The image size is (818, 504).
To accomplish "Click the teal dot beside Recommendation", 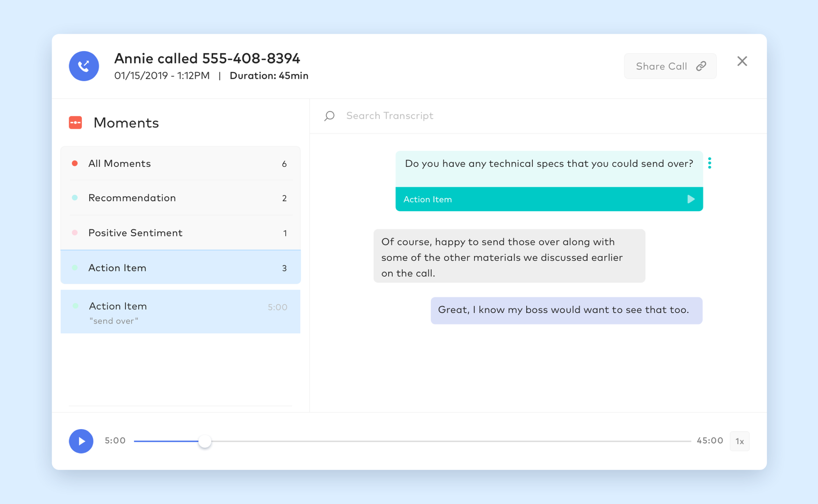I will click(75, 198).
